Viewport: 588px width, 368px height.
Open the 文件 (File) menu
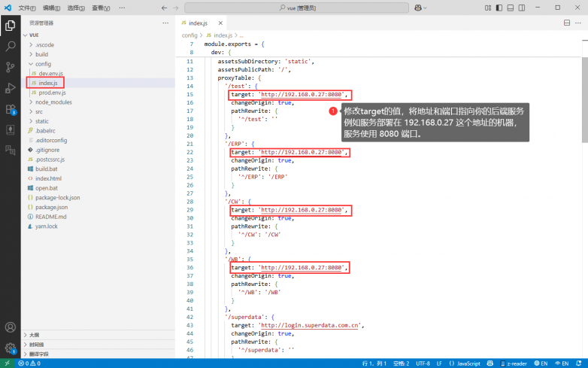click(x=26, y=8)
